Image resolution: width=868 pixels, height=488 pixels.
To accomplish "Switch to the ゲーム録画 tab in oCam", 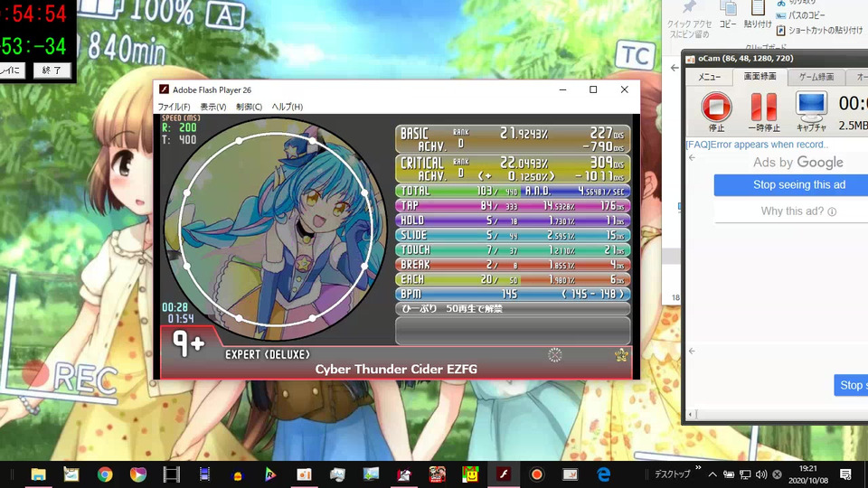I will pos(816,77).
